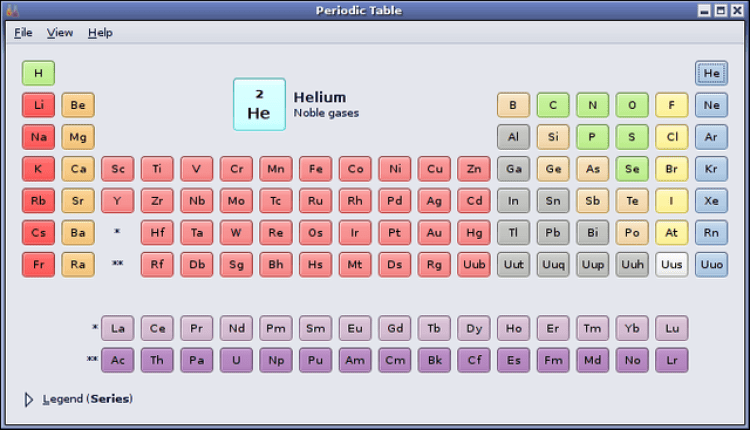Select the Rubidium (Rb) element
Image resolution: width=750 pixels, height=430 pixels.
38,201
